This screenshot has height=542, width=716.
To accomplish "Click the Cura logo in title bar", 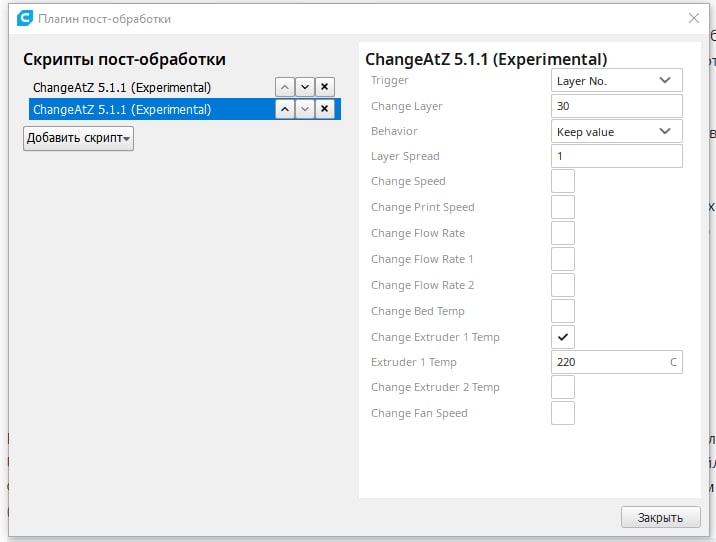I will pyautogui.click(x=25, y=18).
